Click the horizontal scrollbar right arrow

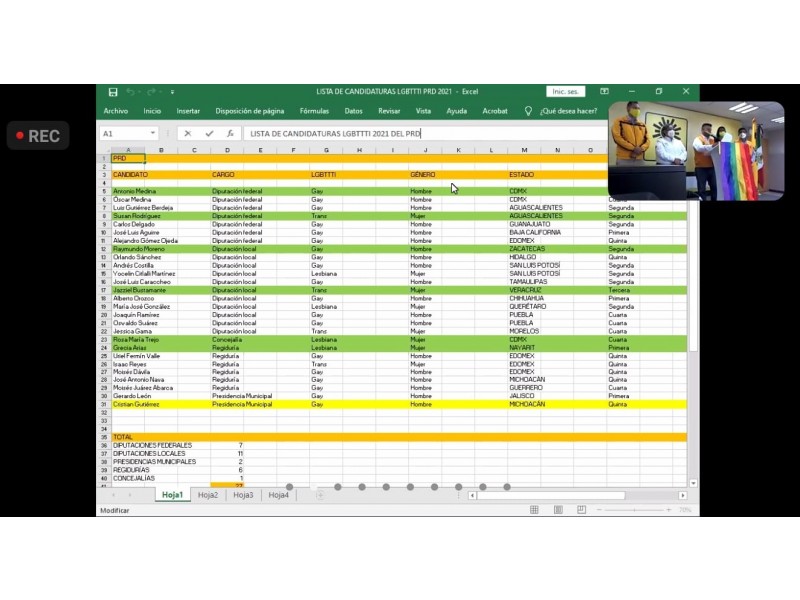683,495
